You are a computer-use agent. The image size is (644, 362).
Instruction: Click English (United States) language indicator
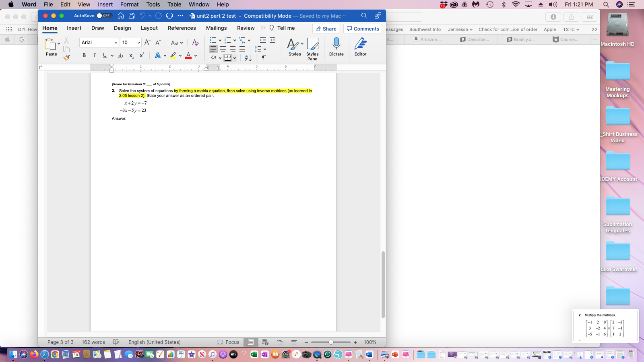coord(155,342)
